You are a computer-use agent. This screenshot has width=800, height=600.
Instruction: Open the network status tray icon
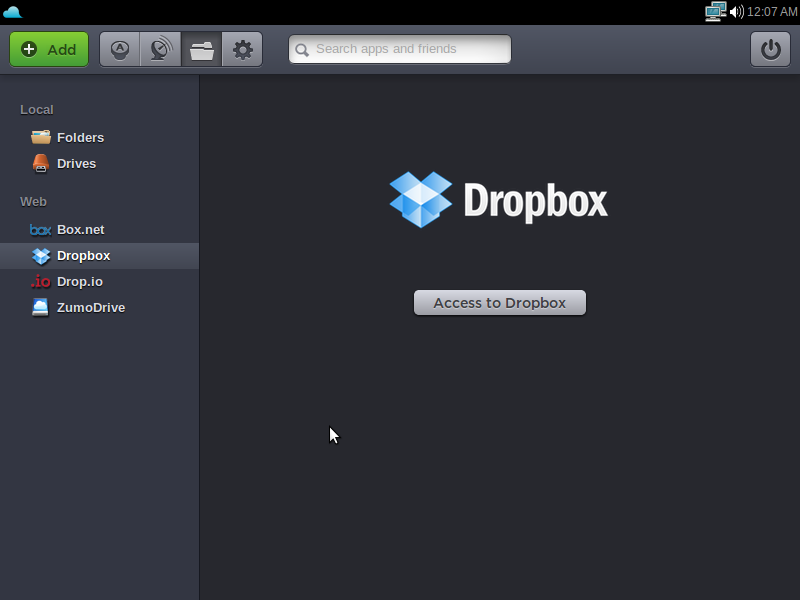[714, 12]
